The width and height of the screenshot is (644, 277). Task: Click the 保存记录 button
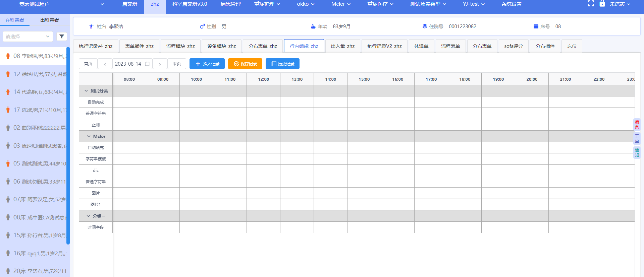[245, 64]
